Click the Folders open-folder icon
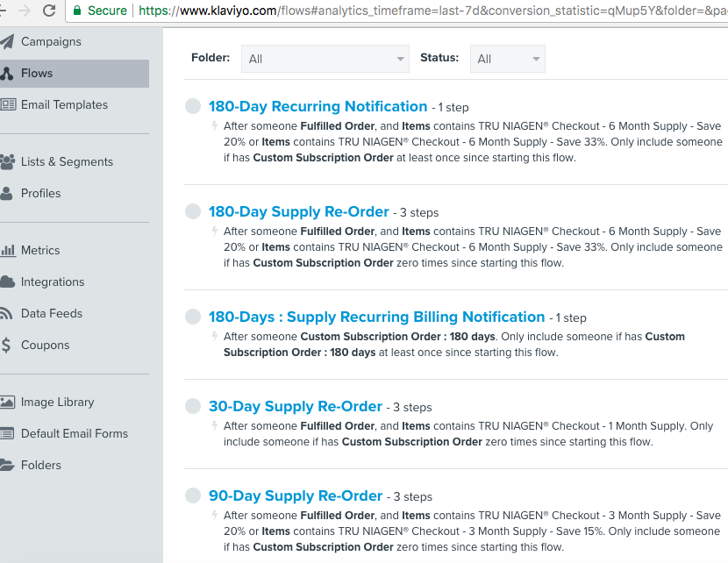 pos(7,465)
